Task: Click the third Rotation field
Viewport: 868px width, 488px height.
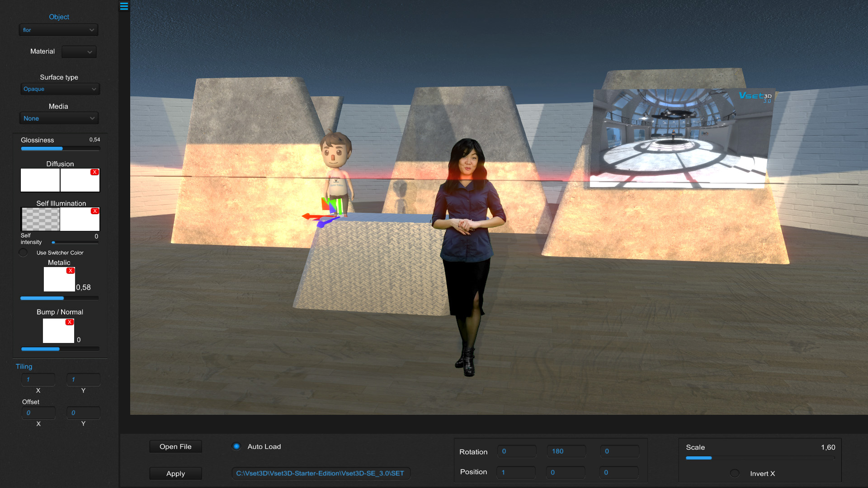Action: tap(620, 451)
